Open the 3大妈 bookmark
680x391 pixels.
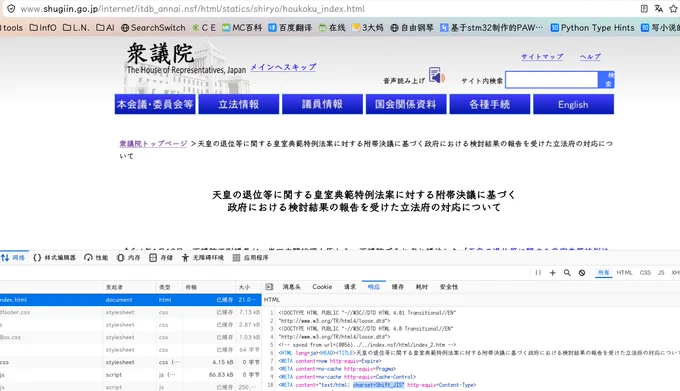pos(368,28)
